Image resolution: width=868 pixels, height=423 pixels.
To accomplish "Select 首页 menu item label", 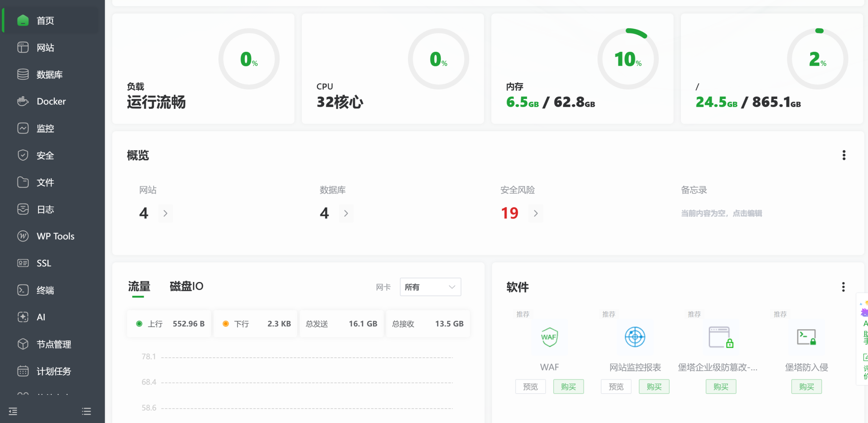I will (x=45, y=21).
